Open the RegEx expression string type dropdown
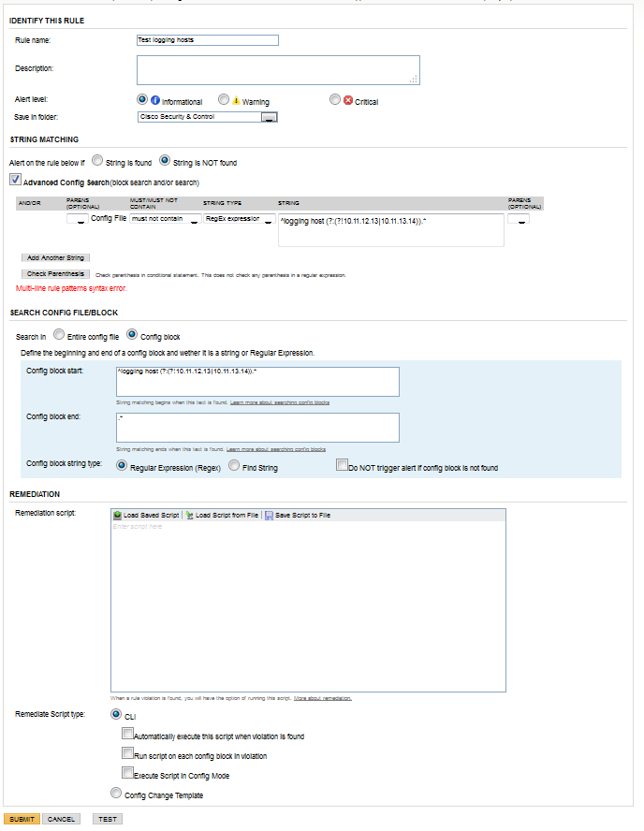The image size is (644, 831). click(239, 219)
